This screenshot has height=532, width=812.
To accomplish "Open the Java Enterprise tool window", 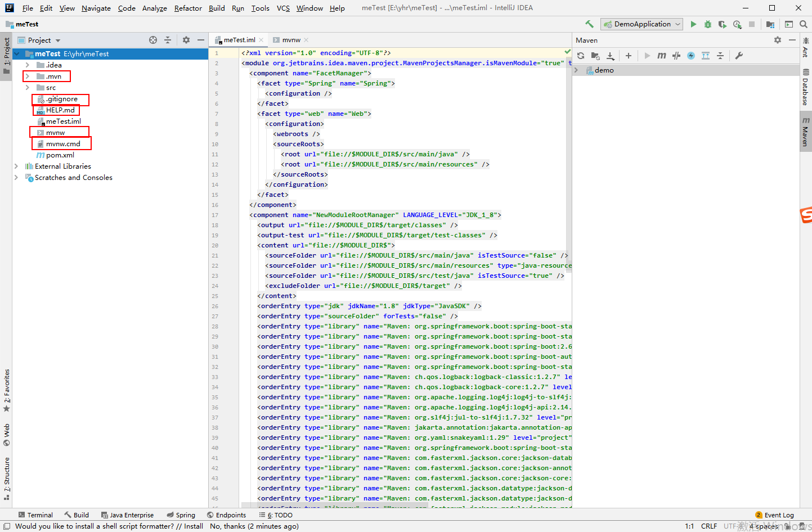I will click(127, 515).
